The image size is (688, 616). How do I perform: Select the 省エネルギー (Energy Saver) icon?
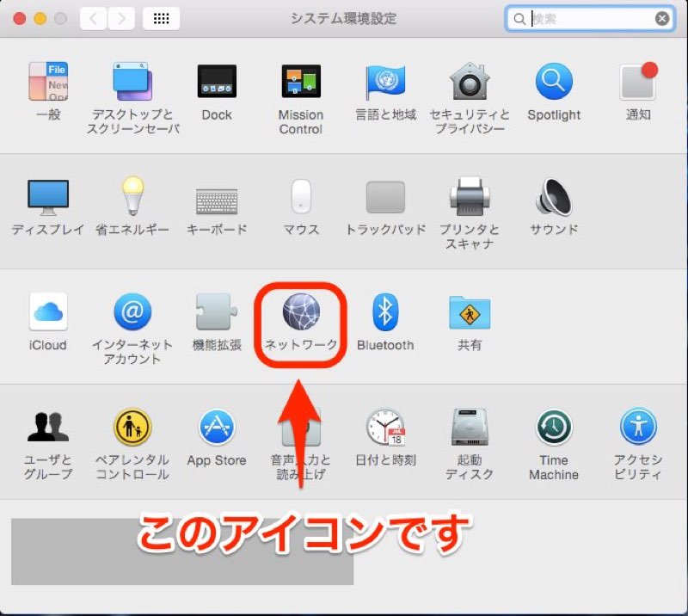[x=132, y=198]
